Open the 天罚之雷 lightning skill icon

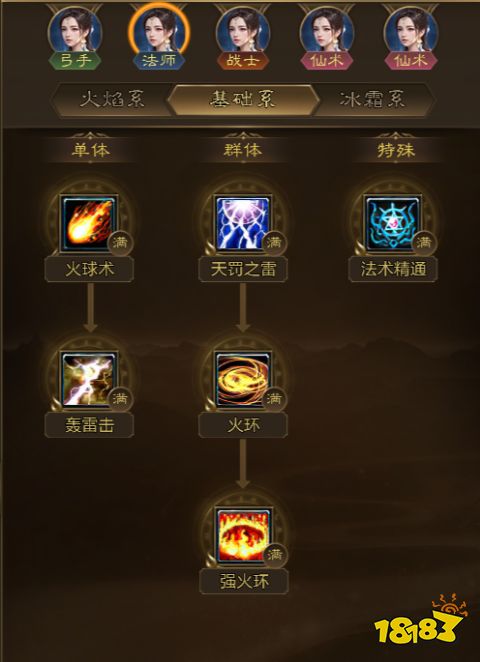[243, 224]
